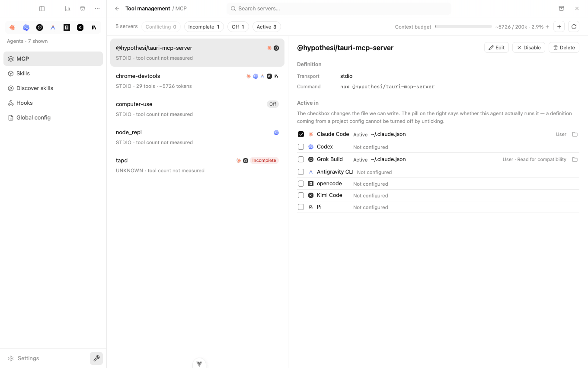Filter servers by Incomplete
This screenshot has height=368, width=588.
pos(204,27)
